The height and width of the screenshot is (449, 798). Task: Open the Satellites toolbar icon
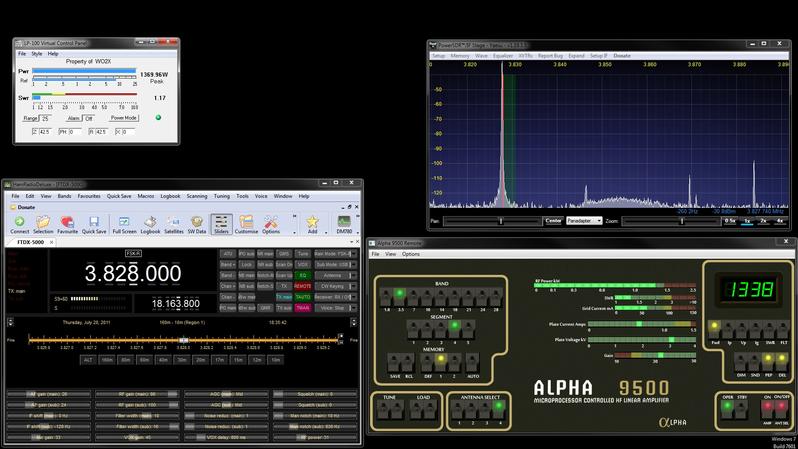[x=174, y=224]
